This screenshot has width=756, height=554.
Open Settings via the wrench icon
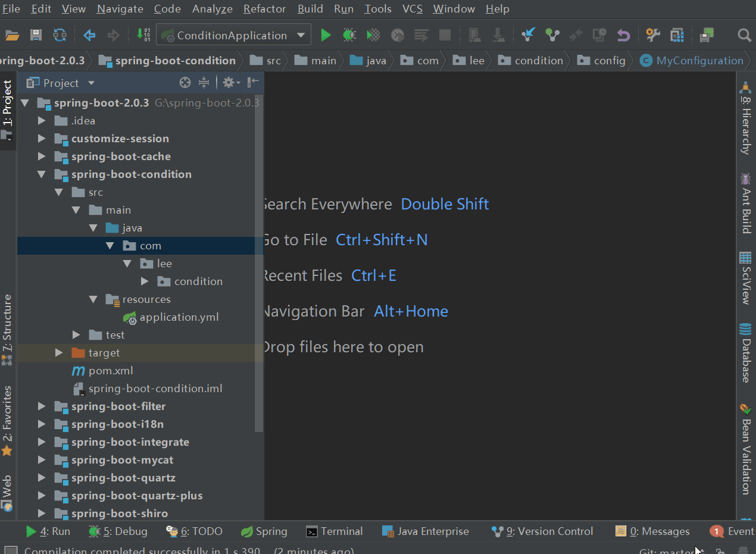tap(653, 35)
